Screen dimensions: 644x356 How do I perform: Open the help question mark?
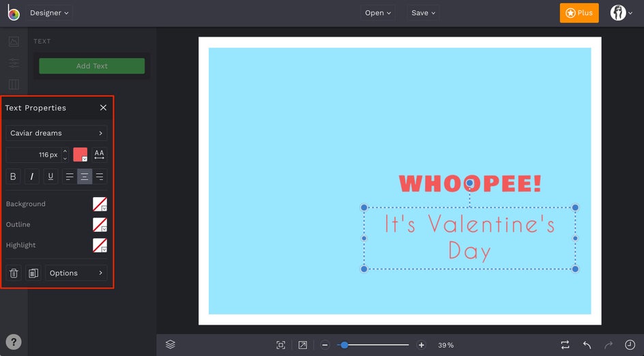tap(14, 342)
